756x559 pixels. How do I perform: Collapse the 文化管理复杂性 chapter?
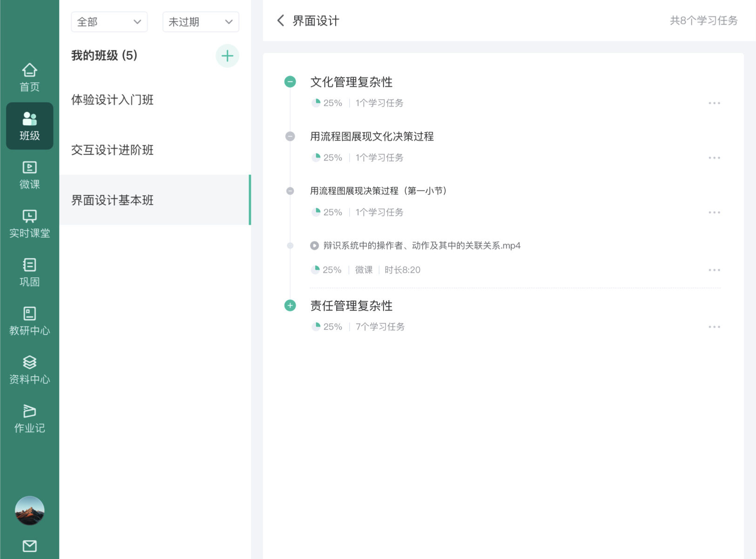coord(290,82)
